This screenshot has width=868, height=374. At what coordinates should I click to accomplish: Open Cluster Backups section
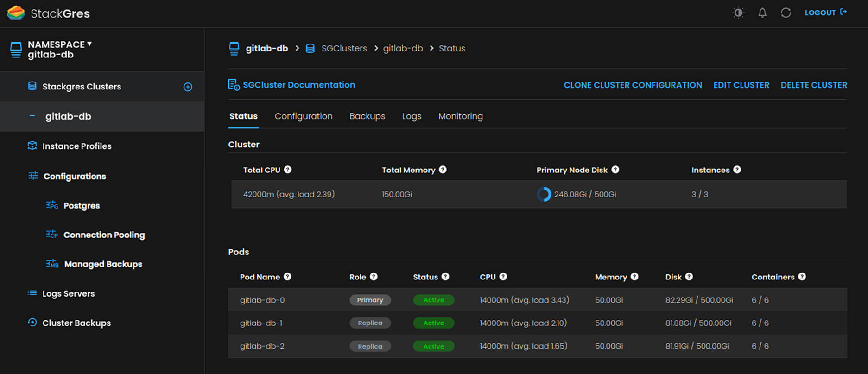point(76,323)
